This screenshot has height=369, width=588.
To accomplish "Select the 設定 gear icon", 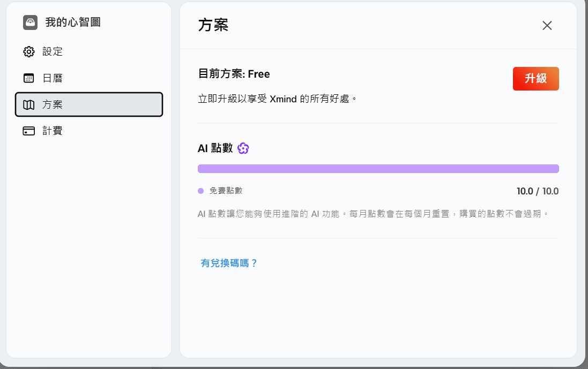I will 28,51.
